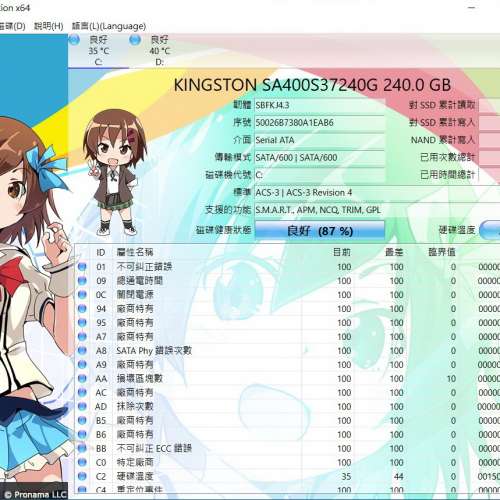
Task: Select the SATA Phy 錯誤次數 attribute row
Action: [x=287, y=351]
